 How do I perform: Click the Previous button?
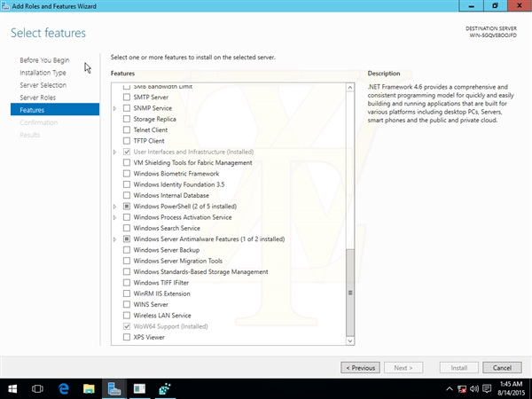pos(360,368)
